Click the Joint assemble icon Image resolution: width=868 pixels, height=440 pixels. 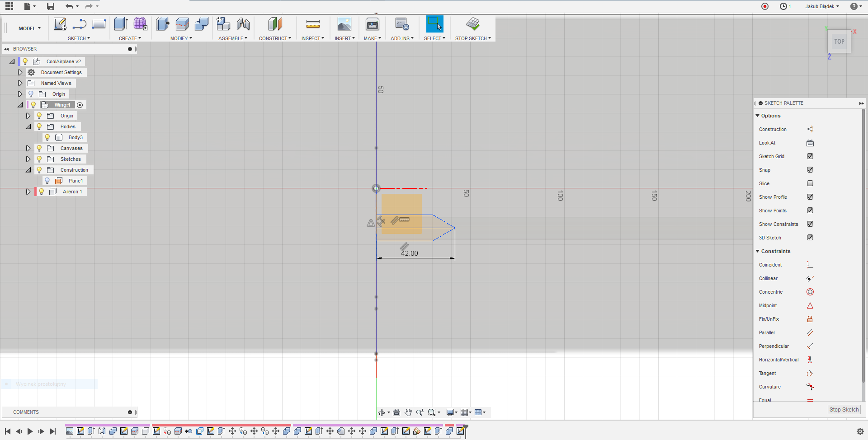[x=243, y=24]
